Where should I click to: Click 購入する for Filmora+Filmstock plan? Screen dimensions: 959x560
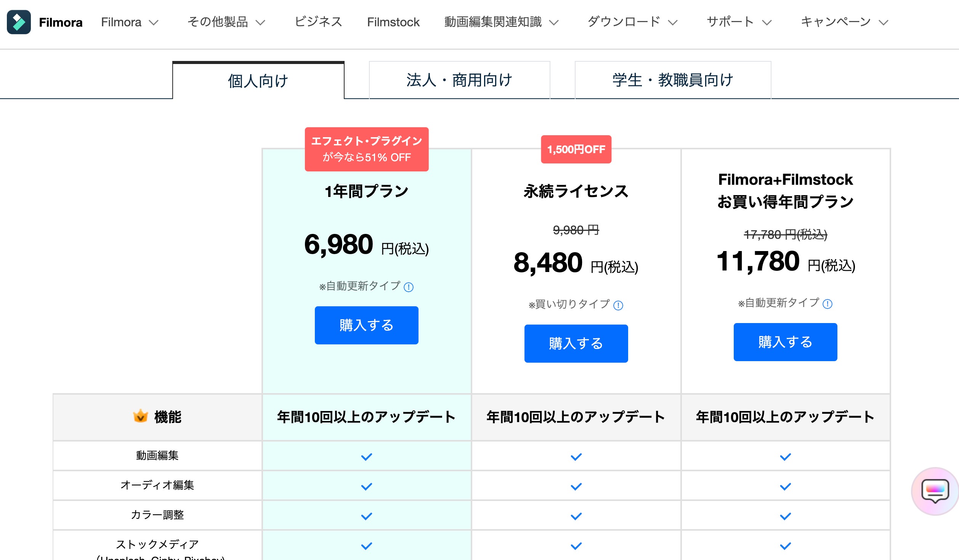(x=785, y=342)
